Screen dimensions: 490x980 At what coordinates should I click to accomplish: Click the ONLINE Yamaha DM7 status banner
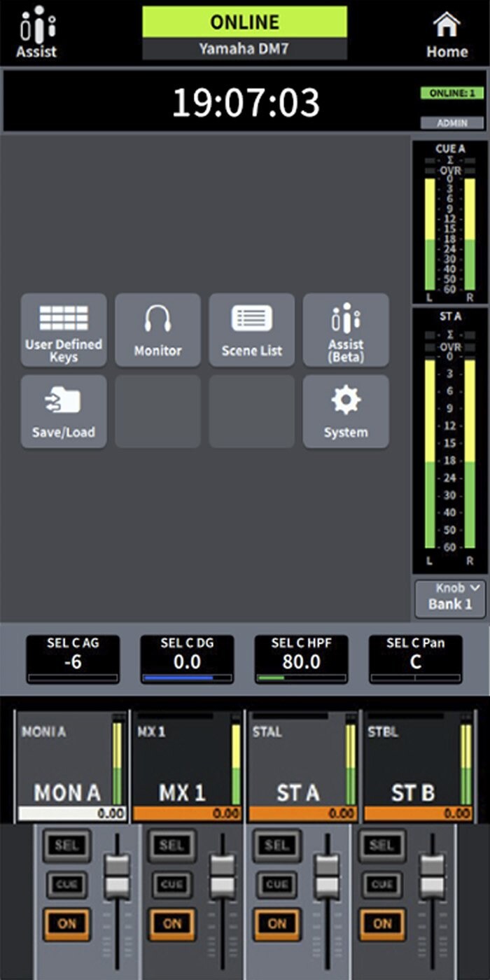coord(245,33)
